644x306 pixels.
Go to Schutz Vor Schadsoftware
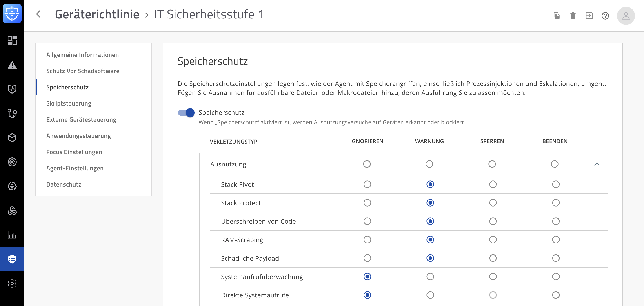click(82, 71)
